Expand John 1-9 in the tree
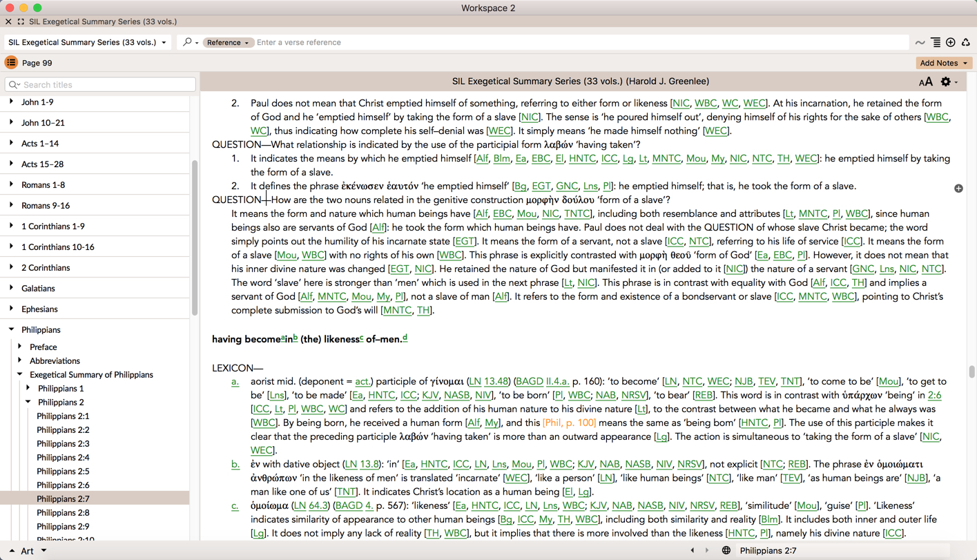977x560 pixels. tap(12, 102)
